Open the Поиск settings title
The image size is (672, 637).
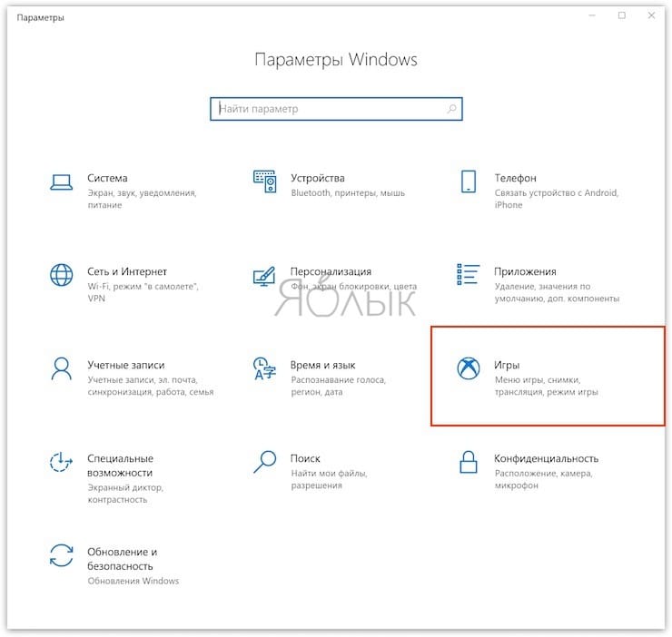pyautogui.click(x=305, y=458)
